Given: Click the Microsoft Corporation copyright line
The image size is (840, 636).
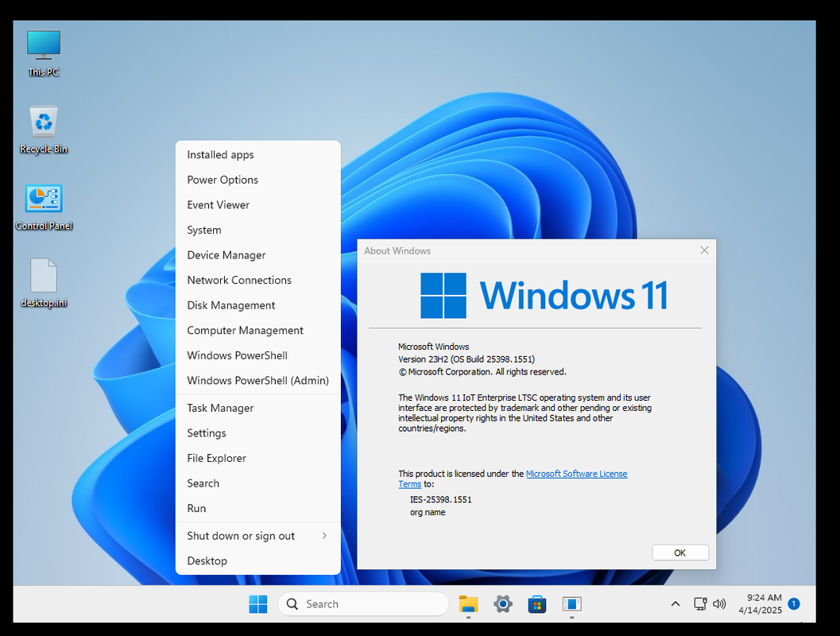Looking at the screenshot, I should tap(482, 372).
